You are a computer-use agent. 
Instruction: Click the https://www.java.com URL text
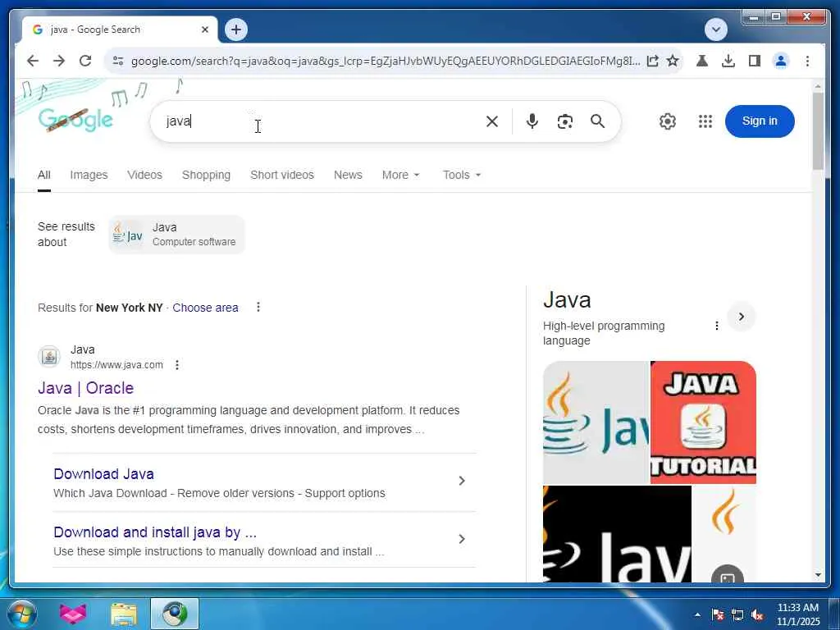tap(116, 365)
